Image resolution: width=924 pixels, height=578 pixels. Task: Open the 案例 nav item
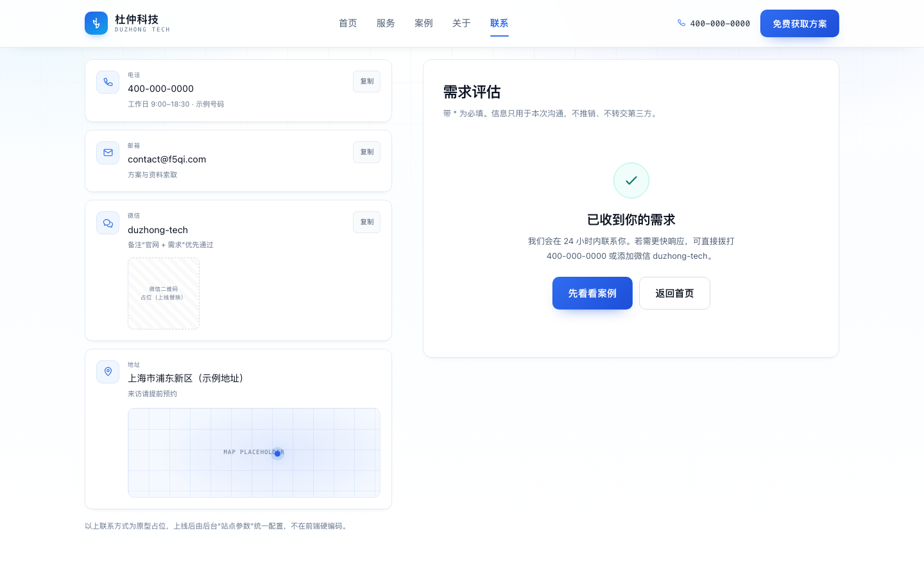point(424,23)
